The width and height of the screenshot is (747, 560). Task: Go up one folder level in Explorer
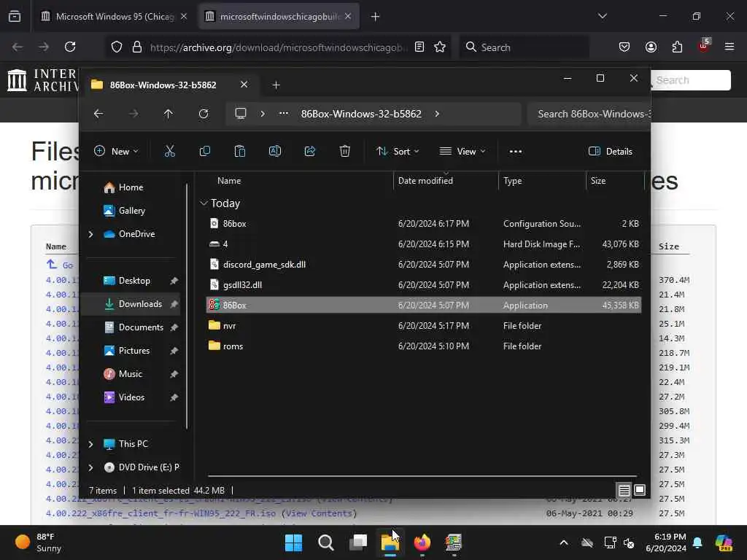click(169, 114)
